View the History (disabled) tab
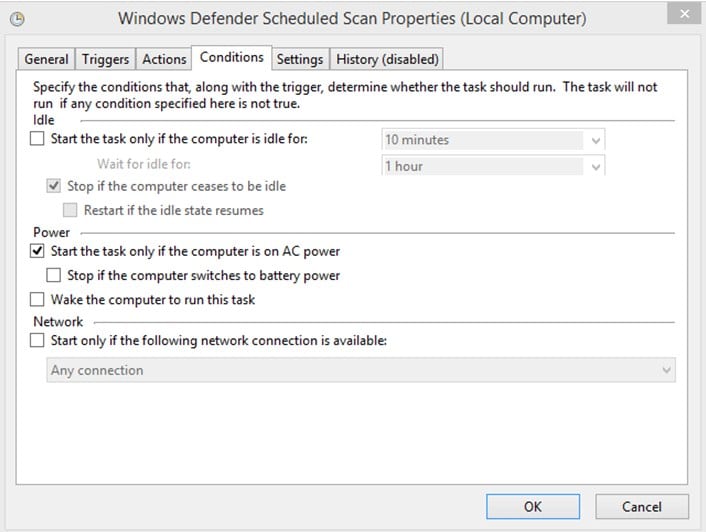The height and width of the screenshot is (532, 706). tap(387, 59)
